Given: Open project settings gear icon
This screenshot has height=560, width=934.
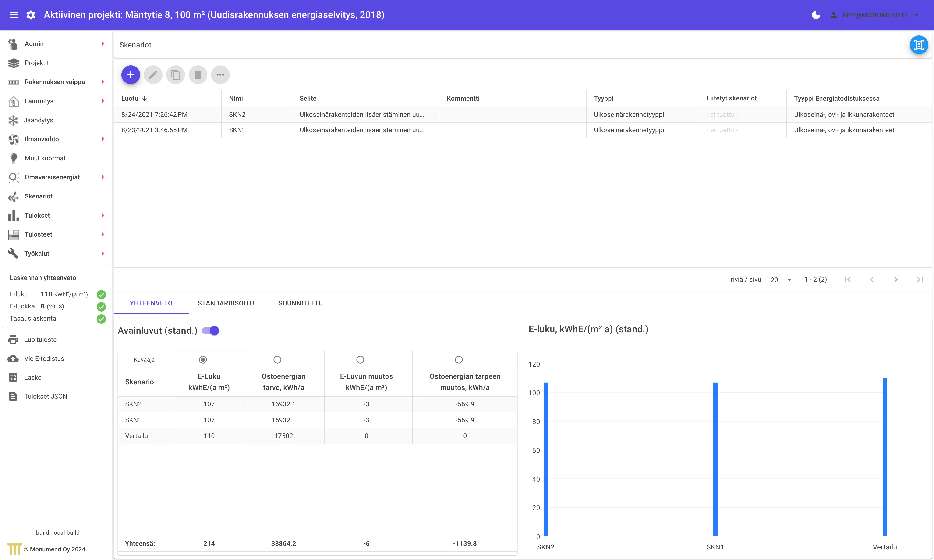Looking at the screenshot, I should coord(31,15).
